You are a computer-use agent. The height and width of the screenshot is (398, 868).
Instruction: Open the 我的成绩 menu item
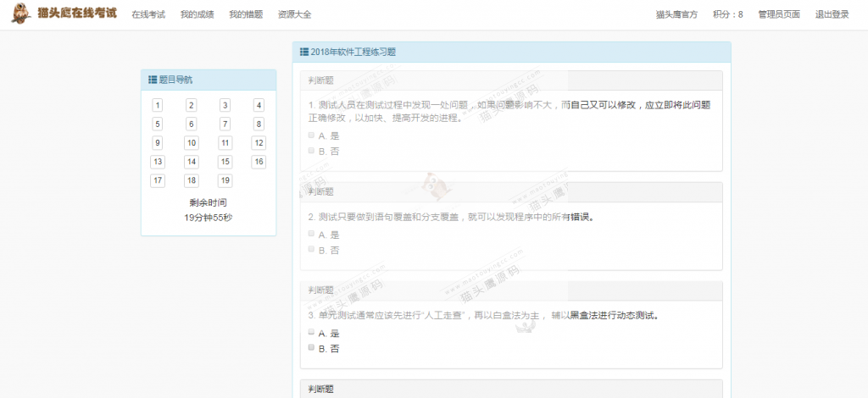[197, 14]
